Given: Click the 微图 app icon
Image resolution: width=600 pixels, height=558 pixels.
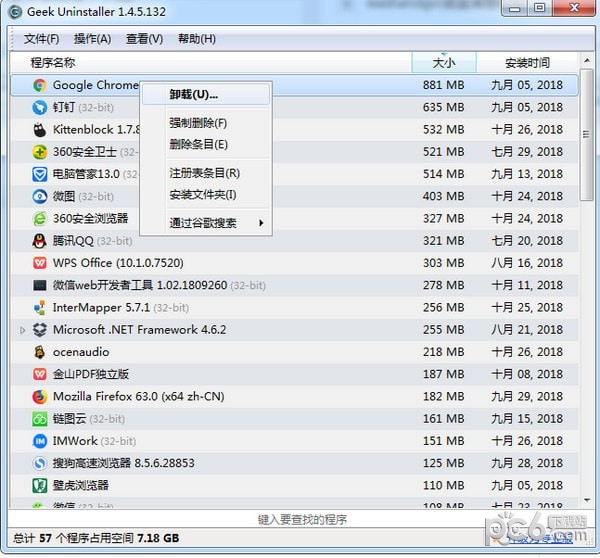Looking at the screenshot, I should [39, 196].
